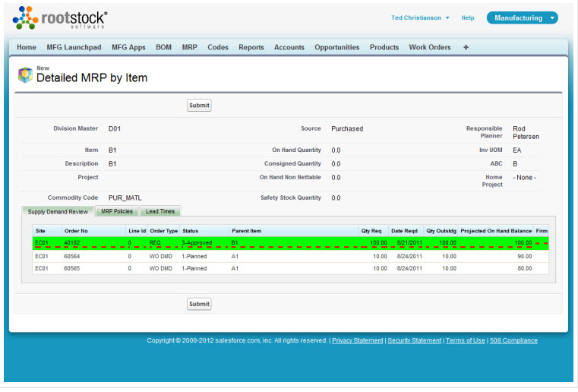Go to the Home tab
The width and height of the screenshot is (578, 392).
tap(27, 47)
